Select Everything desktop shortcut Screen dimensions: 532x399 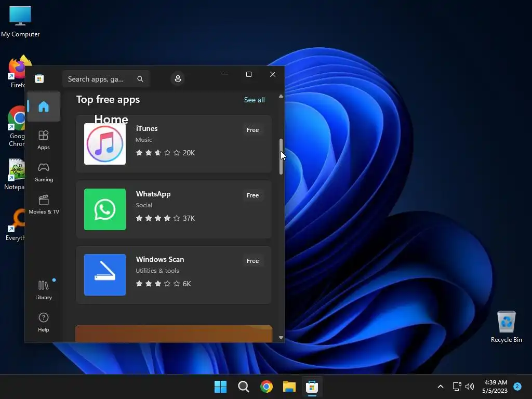click(15, 224)
